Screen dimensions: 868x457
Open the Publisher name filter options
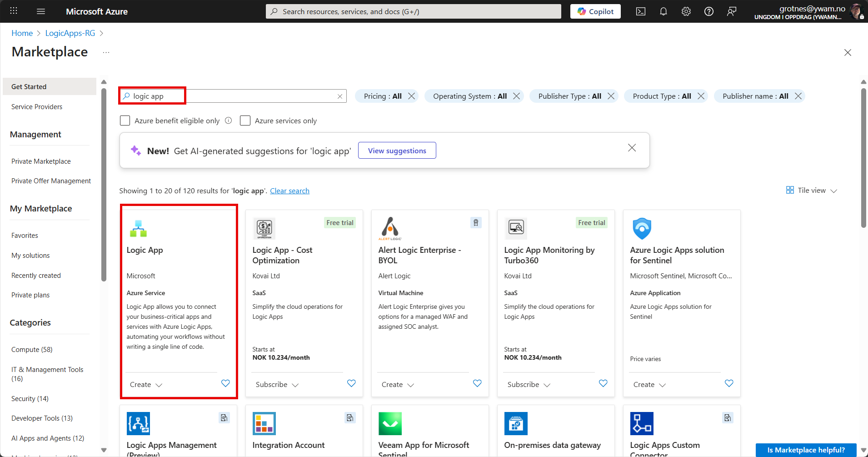[755, 96]
